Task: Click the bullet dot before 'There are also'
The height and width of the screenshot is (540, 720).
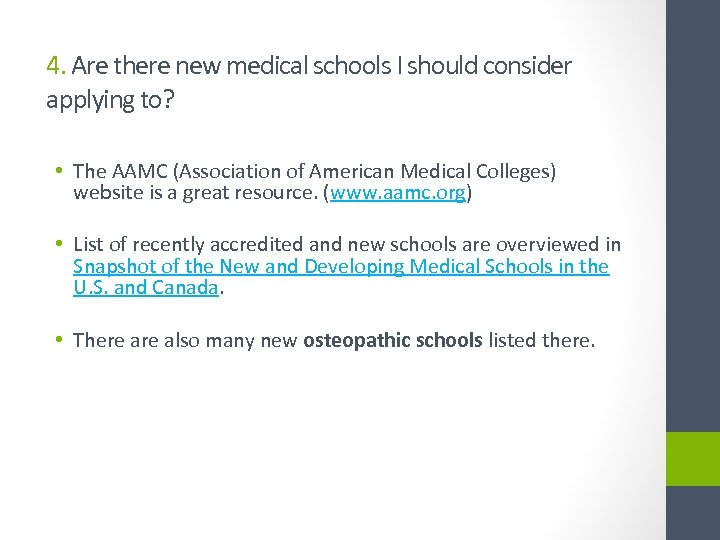Action: tap(62, 341)
